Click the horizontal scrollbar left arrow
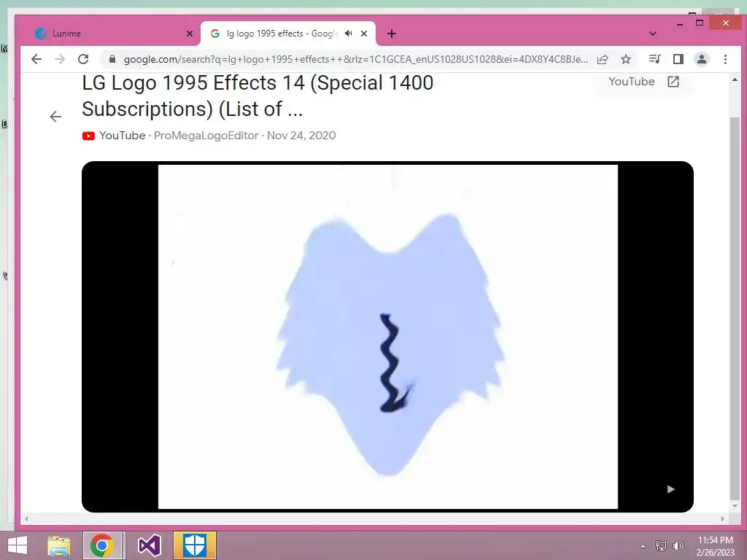Image resolution: width=747 pixels, height=560 pixels. [x=26, y=518]
